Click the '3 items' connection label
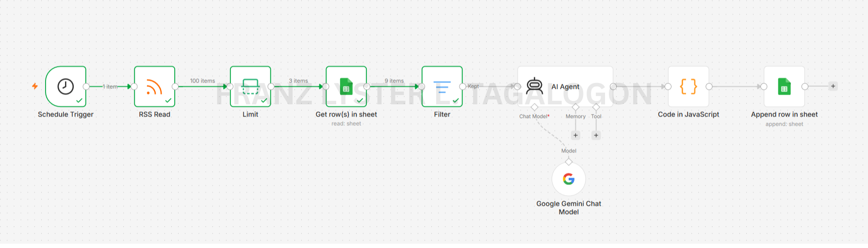 (x=298, y=81)
